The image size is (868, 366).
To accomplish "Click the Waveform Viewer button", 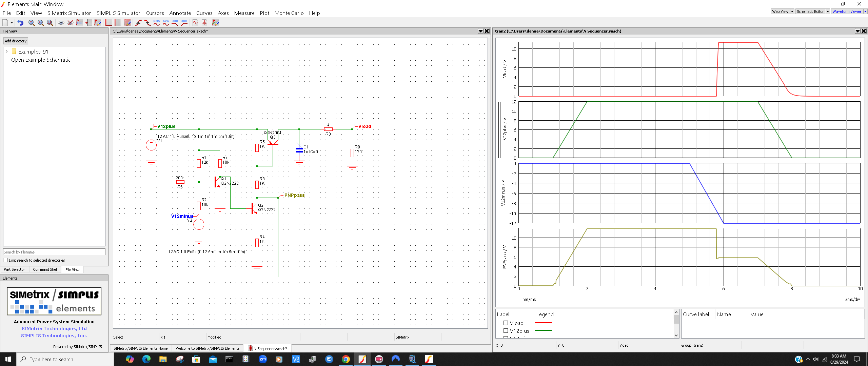I will tap(847, 12).
